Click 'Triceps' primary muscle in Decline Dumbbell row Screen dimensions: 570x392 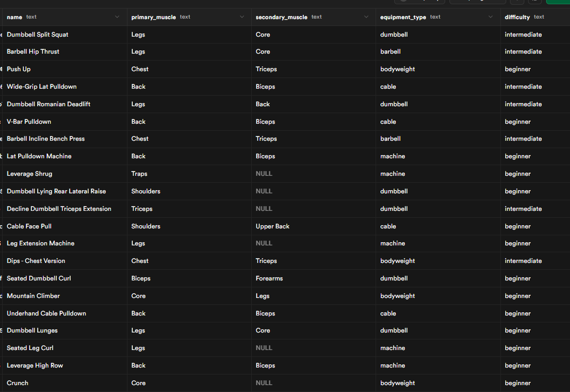tap(190, 209)
